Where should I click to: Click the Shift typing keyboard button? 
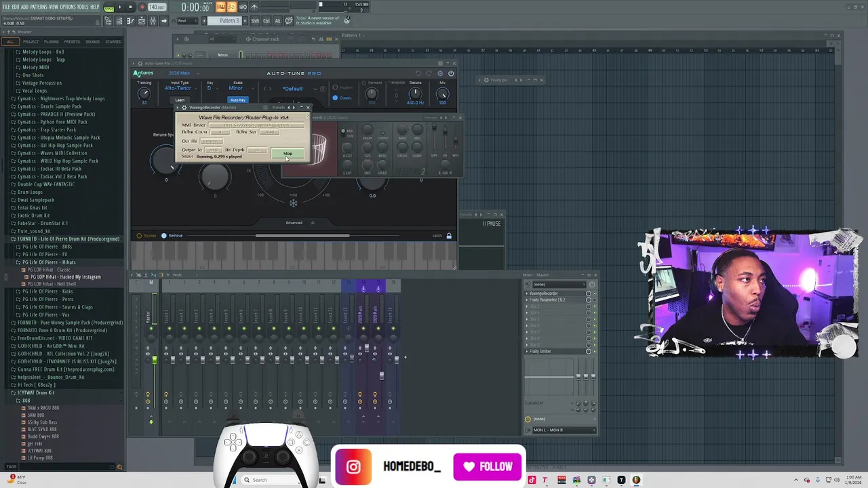(x=255, y=21)
